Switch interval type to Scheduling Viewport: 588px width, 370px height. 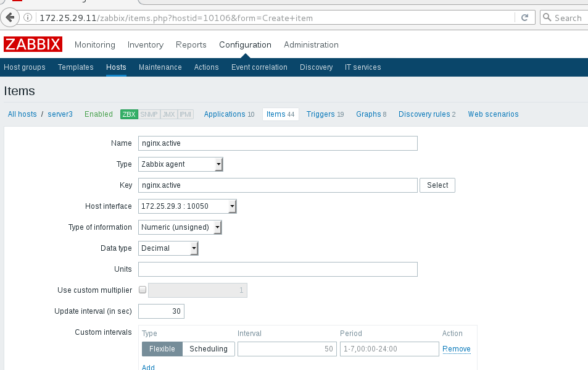click(x=209, y=349)
